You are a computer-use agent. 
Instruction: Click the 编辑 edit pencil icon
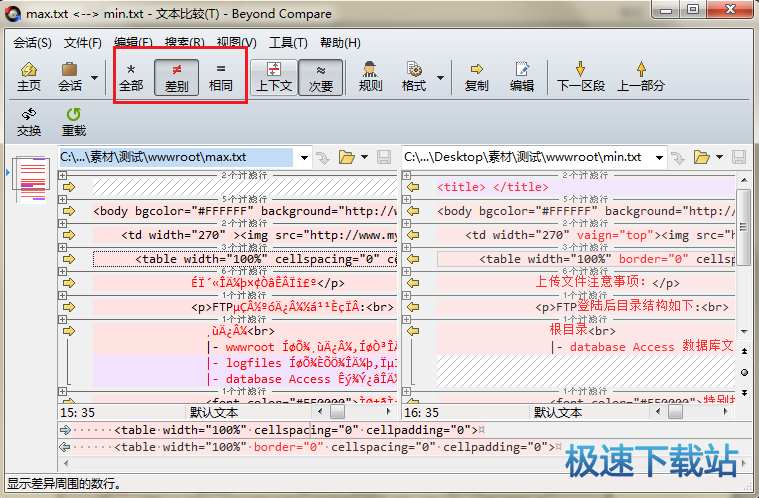click(521, 77)
